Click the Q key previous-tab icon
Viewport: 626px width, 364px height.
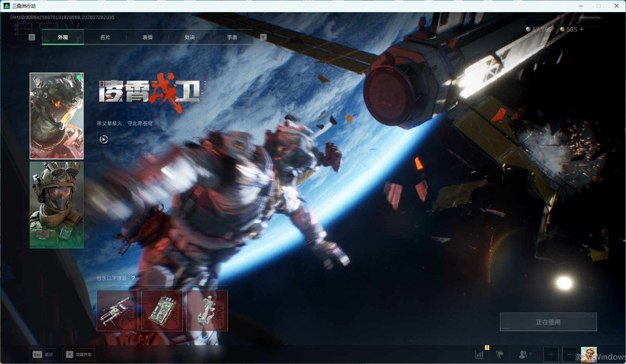(x=32, y=37)
